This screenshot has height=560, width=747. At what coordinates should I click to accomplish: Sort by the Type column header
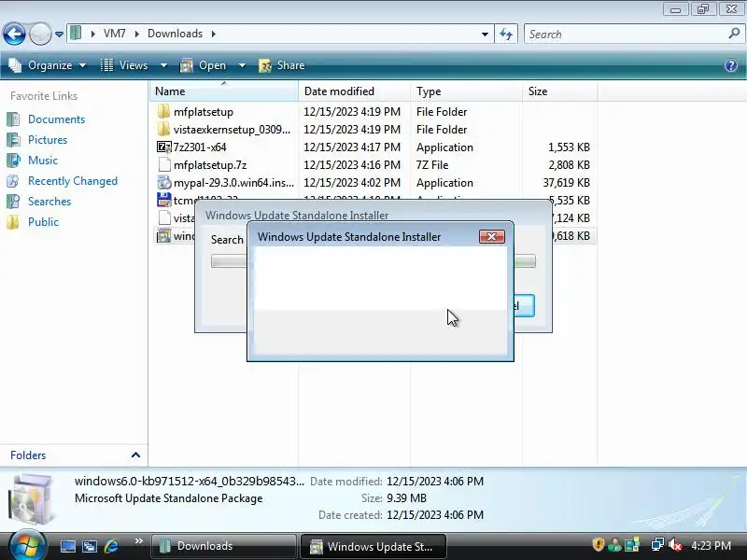[466, 91]
